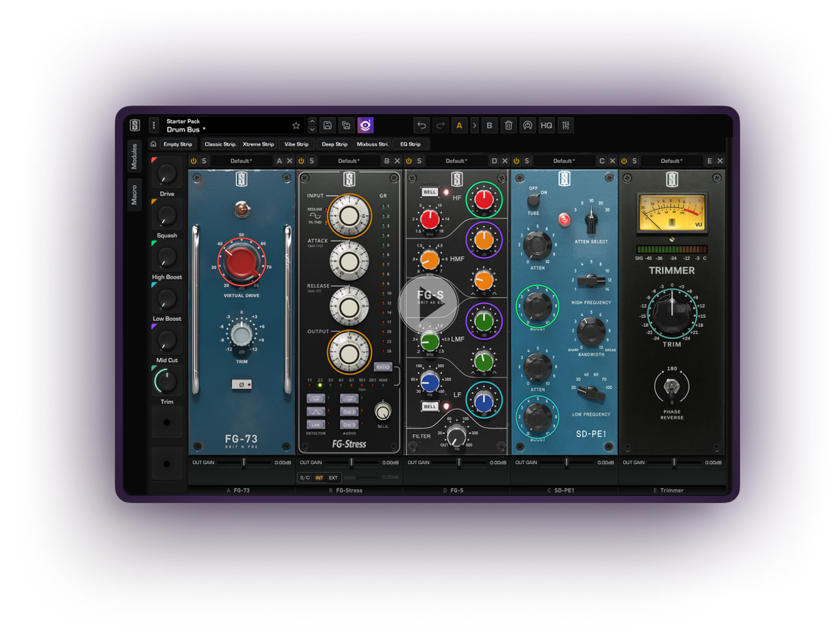Viewport: 838px width, 644px height.
Task: Solo the FG-Stress module with its S button
Action: point(312,161)
